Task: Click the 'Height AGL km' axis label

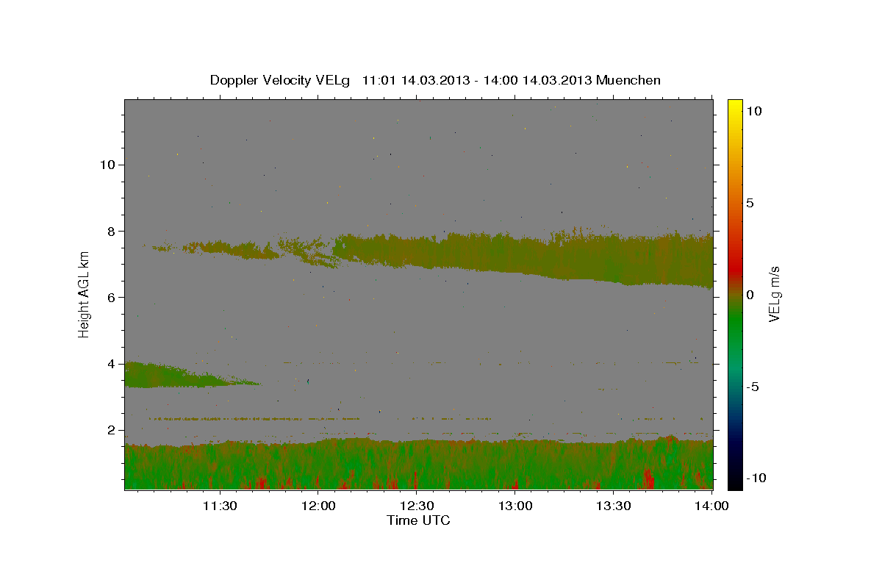Action: pos(84,295)
